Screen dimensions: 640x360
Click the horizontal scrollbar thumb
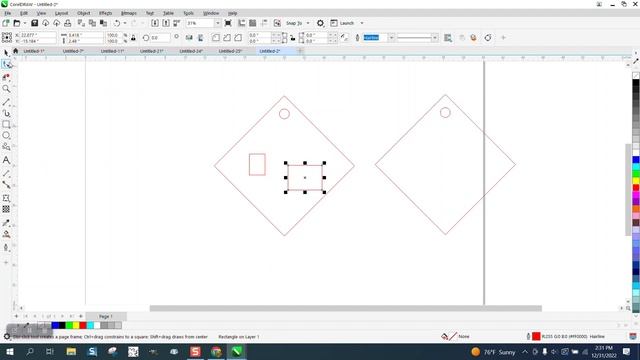click(x=346, y=308)
